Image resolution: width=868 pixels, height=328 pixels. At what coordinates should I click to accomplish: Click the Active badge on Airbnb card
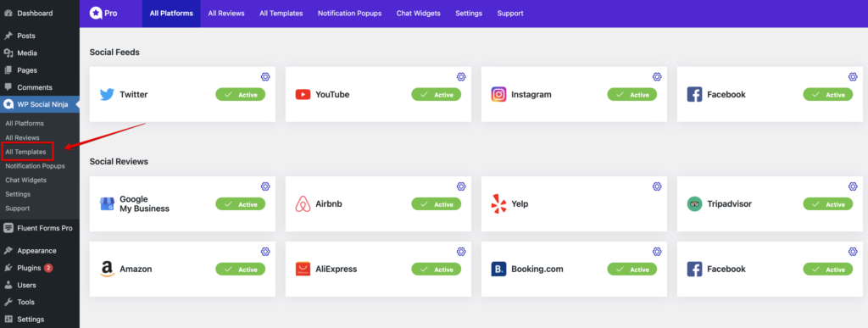pyautogui.click(x=437, y=204)
